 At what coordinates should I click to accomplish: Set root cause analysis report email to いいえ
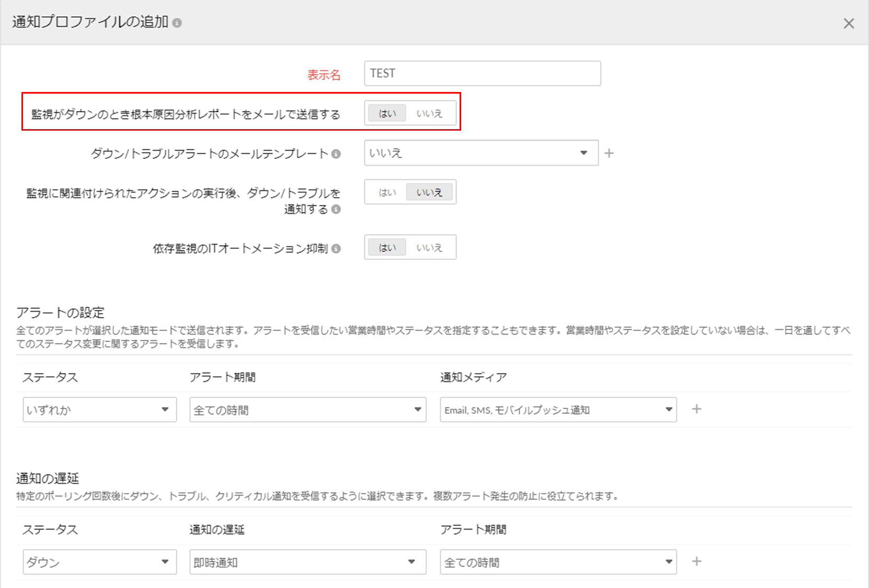[429, 113]
